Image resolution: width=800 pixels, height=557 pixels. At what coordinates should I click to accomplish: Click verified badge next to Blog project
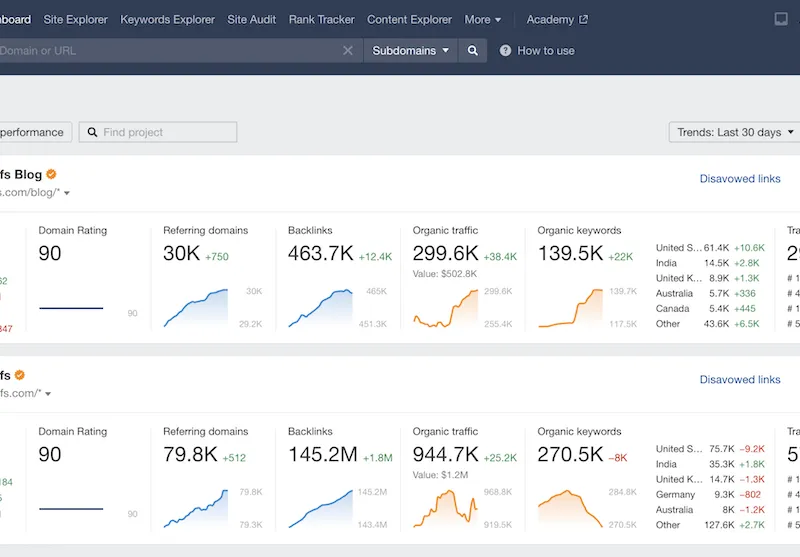51,174
